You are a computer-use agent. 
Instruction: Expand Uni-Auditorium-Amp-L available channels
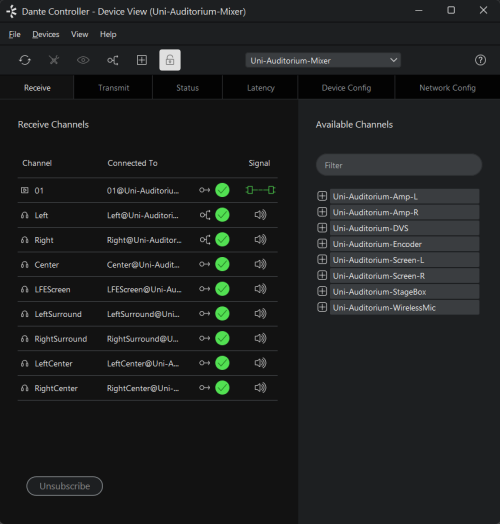tap(322, 196)
